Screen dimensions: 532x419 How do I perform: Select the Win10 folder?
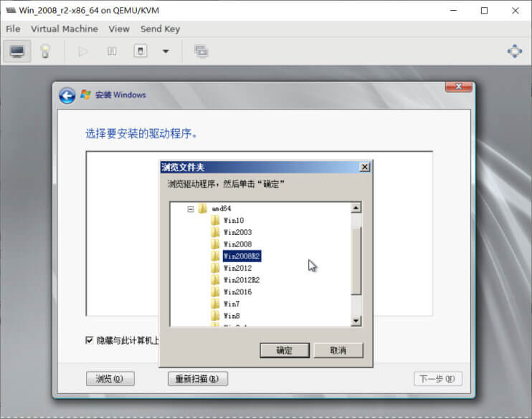click(234, 221)
